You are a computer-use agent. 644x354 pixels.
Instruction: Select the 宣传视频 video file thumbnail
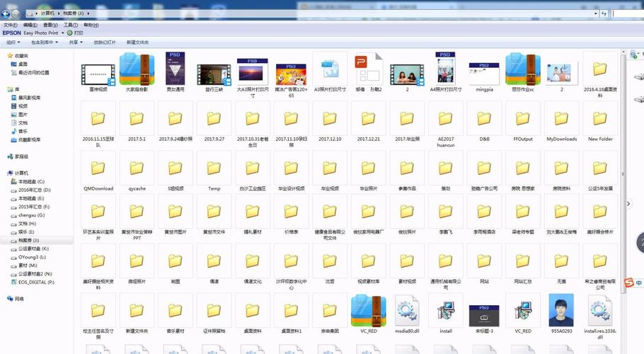[98, 75]
